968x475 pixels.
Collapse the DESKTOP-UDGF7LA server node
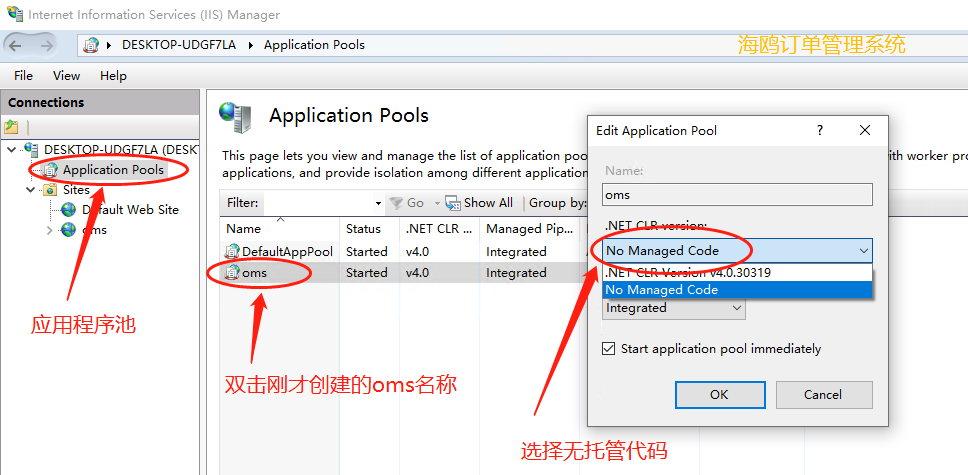tap(12, 149)
